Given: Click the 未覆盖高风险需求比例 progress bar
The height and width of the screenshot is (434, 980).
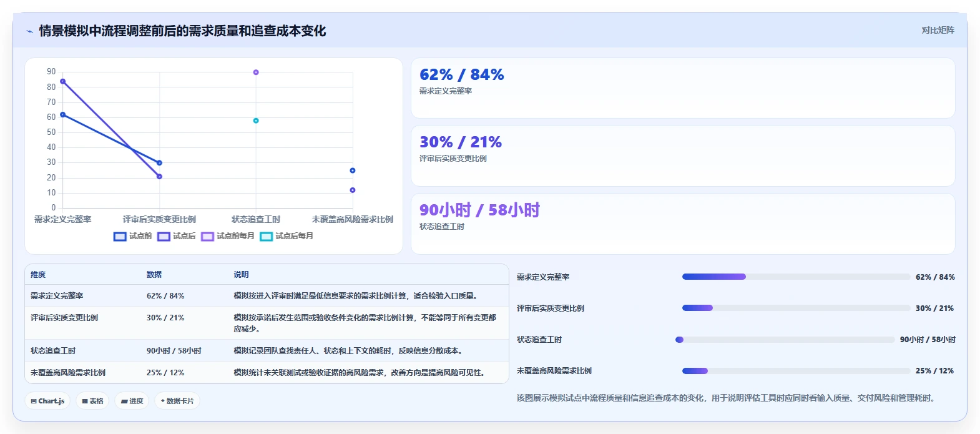Looking at the screenshot, I should 796,371.
